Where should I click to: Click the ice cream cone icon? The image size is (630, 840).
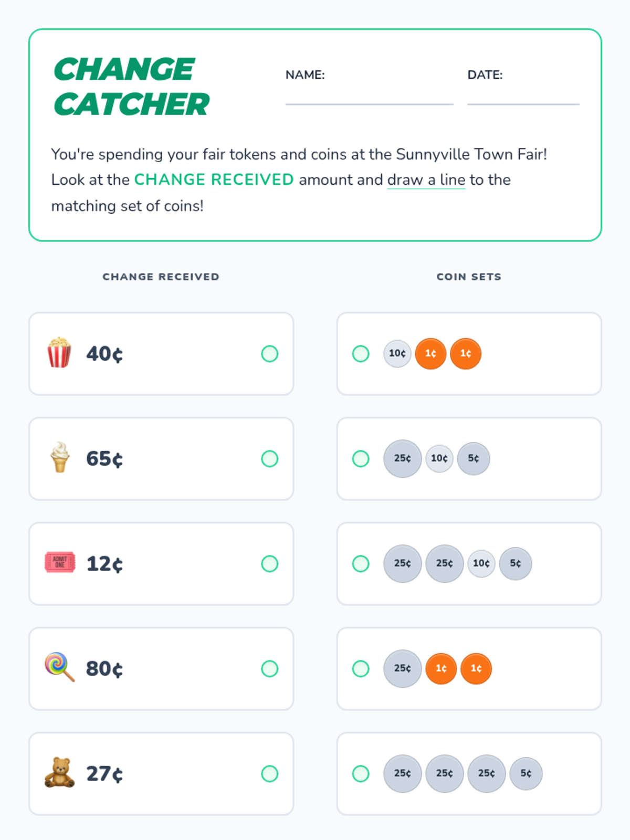(x=60, y=457)
